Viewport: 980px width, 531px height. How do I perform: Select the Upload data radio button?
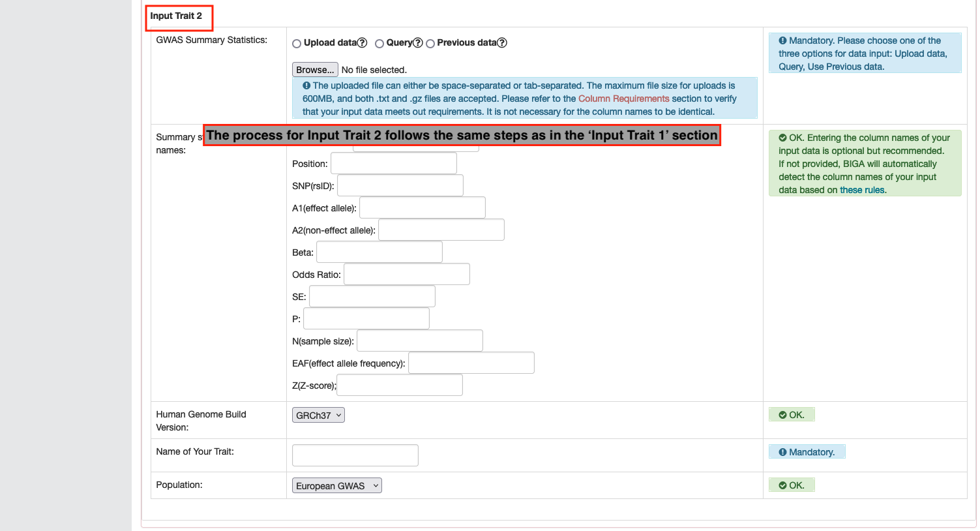click(297, 44)
